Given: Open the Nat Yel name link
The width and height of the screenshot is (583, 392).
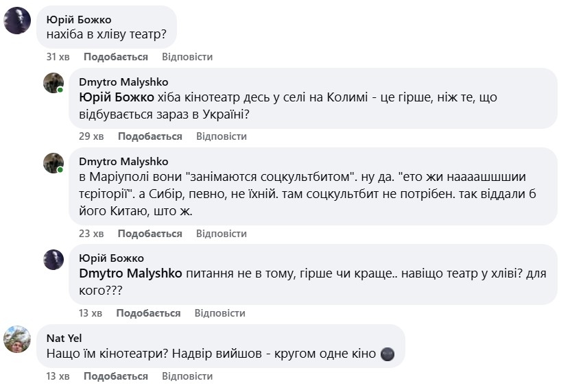Looking at the screenshot, I should (x=64, y=338).
